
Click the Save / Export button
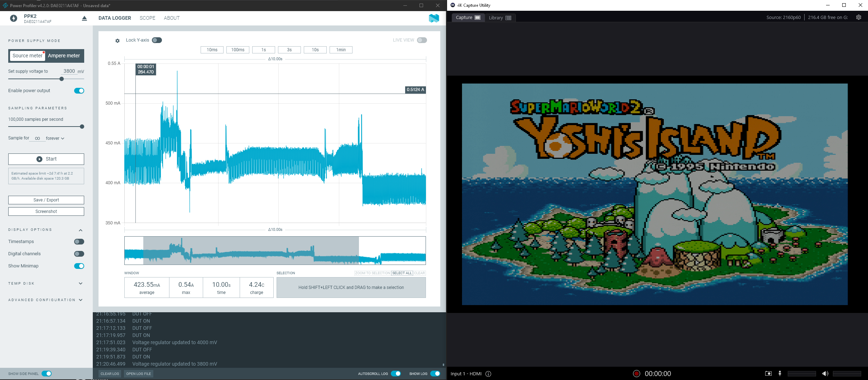[46, 200]
